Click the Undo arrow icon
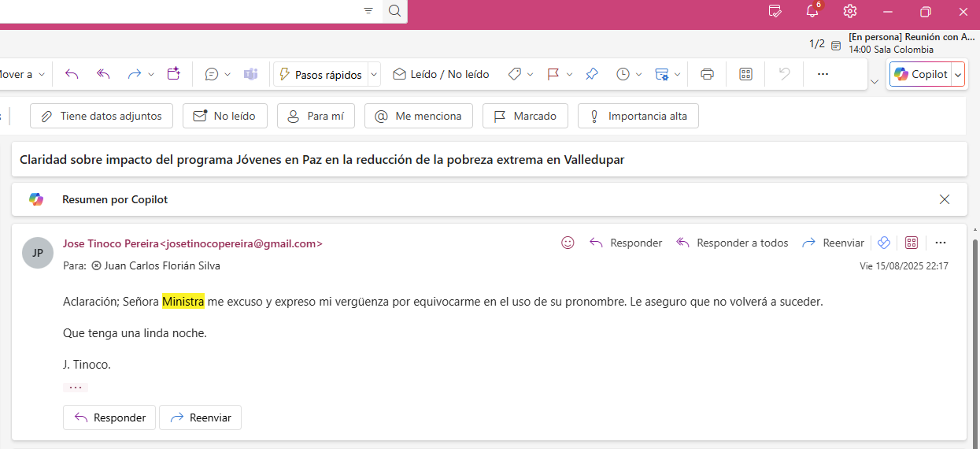 point(784,74)
